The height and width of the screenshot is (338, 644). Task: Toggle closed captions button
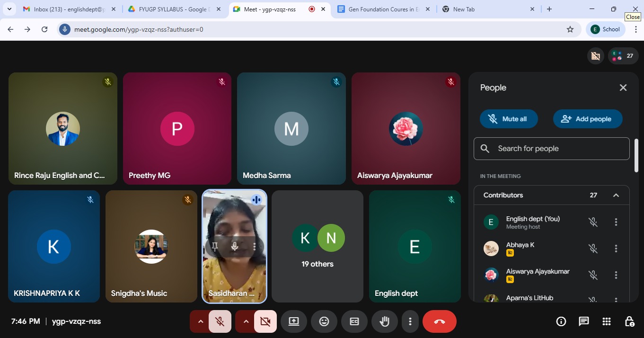tap(354, 321)
